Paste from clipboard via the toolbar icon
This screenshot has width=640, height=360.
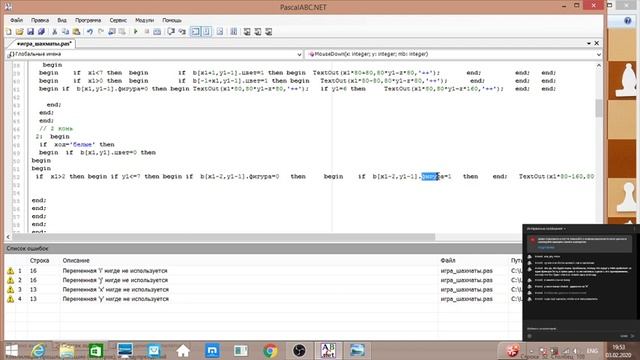pos(76,31)
